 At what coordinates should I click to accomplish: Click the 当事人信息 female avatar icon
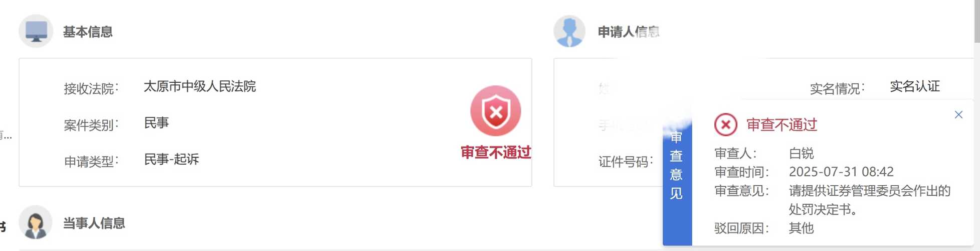pyautogui.click(x=36, y=222)
